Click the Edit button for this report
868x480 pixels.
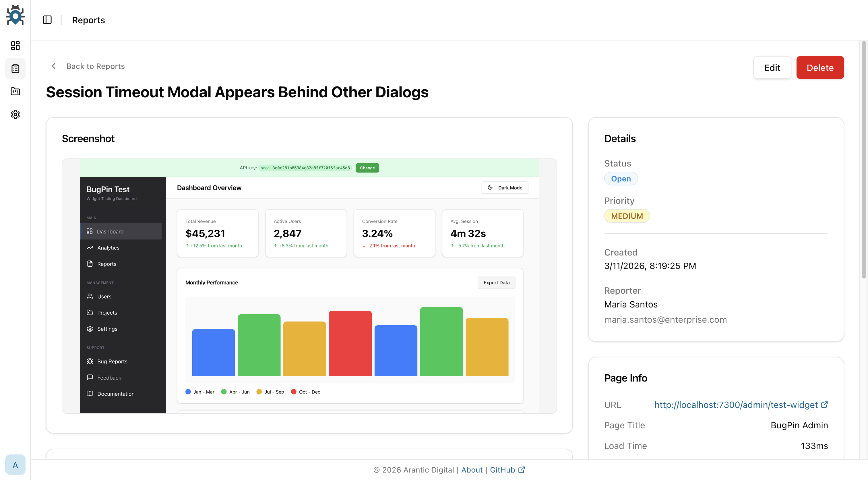772,67
